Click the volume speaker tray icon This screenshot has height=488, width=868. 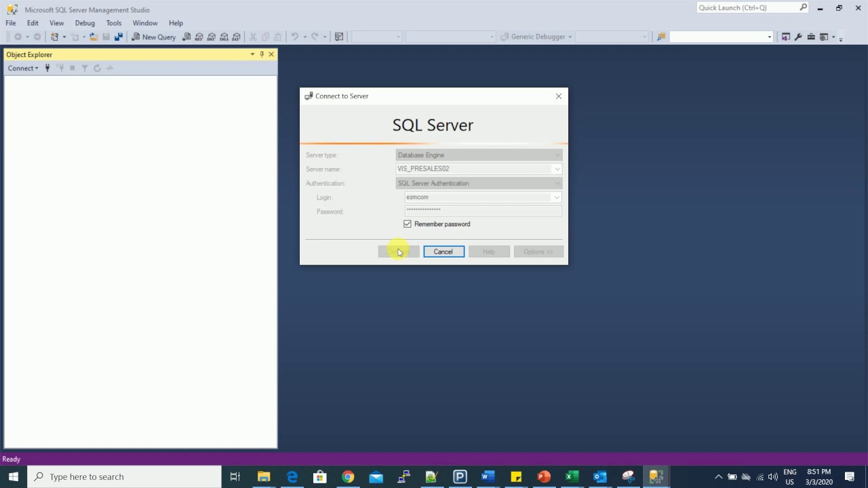(773, 476)
